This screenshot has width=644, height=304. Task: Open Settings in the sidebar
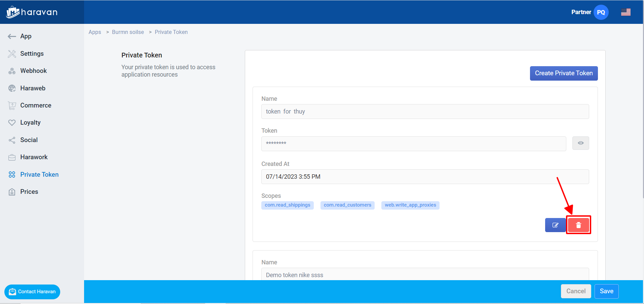click(32, 54)
